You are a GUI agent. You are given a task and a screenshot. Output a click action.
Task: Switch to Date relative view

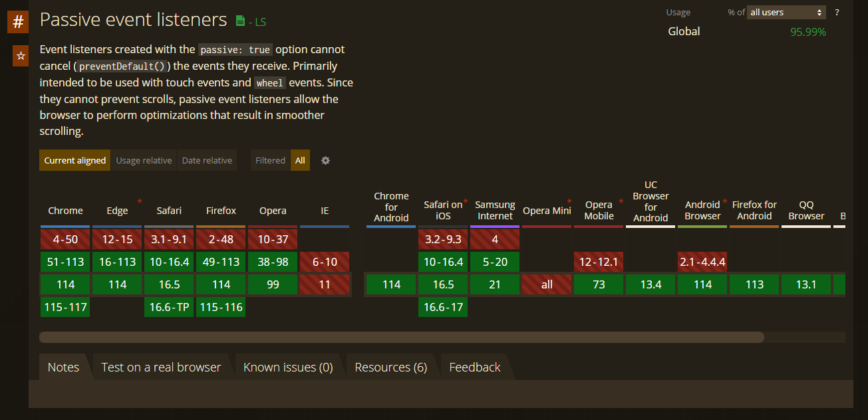pyautogui.click(x=207, y=160)
